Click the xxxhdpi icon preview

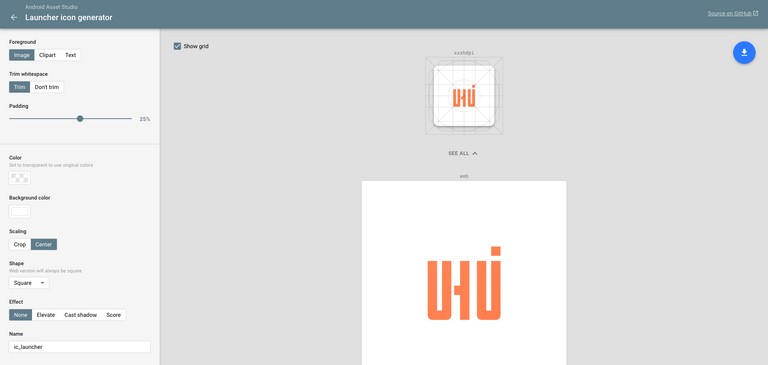tap(464, 96)
